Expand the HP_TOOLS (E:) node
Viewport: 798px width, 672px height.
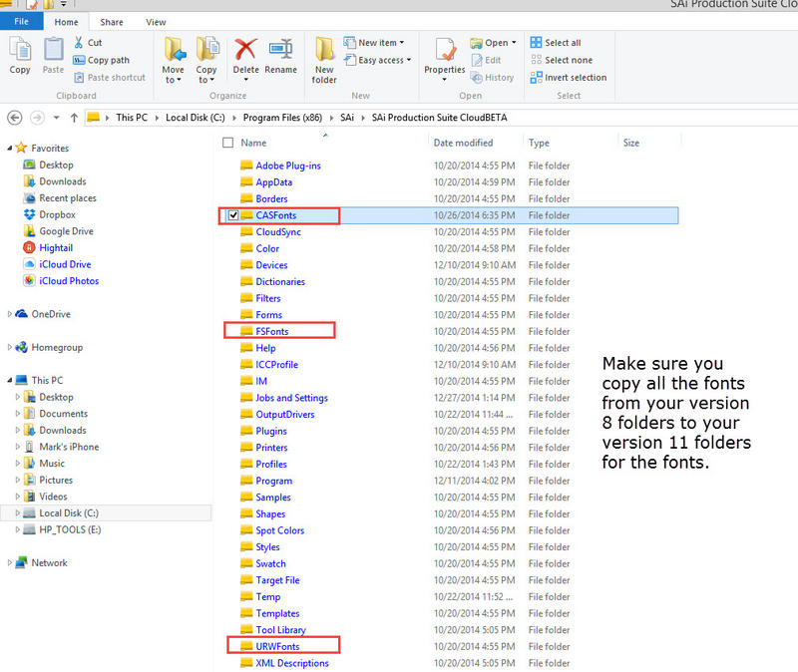[18, 529]
